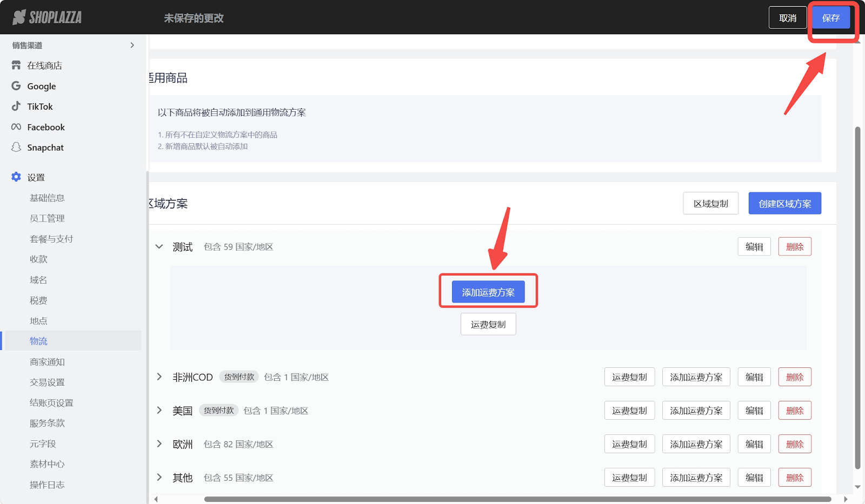Select the Google channel icon

click(16, 86)
